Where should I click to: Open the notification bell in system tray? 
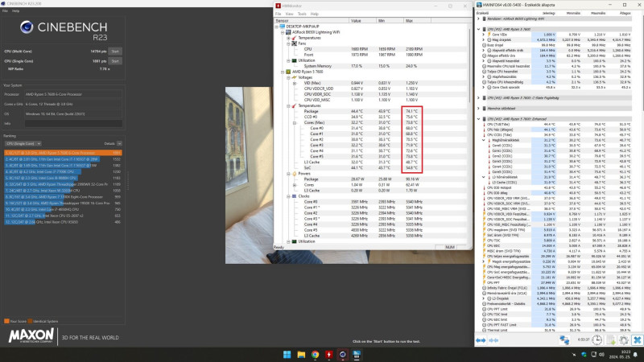(x=635, y=355)
